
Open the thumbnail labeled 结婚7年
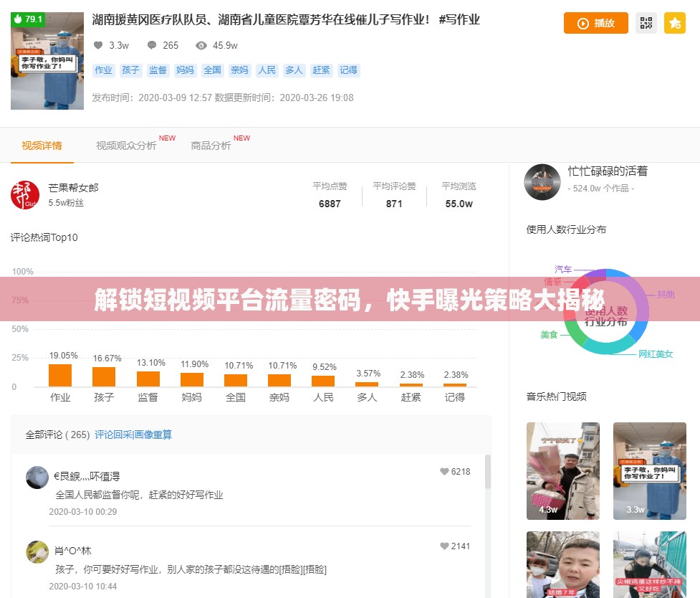coord(563,564)
